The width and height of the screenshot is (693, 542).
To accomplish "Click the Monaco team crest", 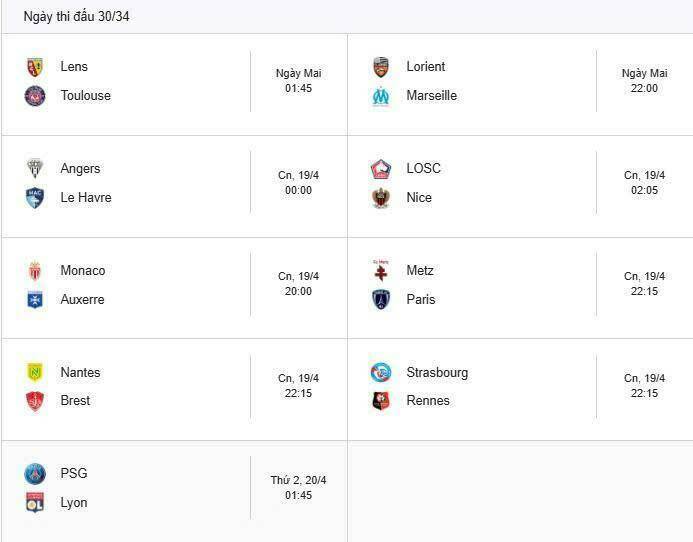I will (35, 271).
